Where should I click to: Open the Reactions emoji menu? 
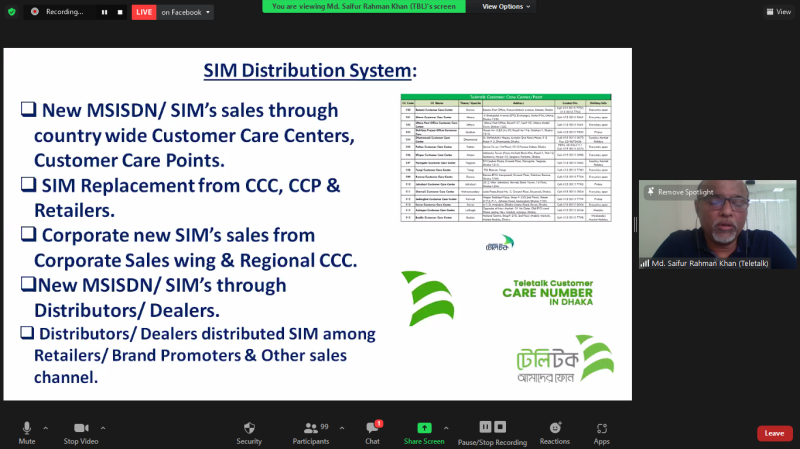554,428
